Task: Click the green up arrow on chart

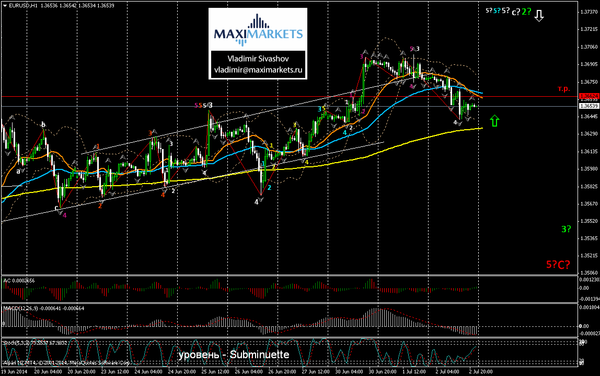Action: pos(494,121)
